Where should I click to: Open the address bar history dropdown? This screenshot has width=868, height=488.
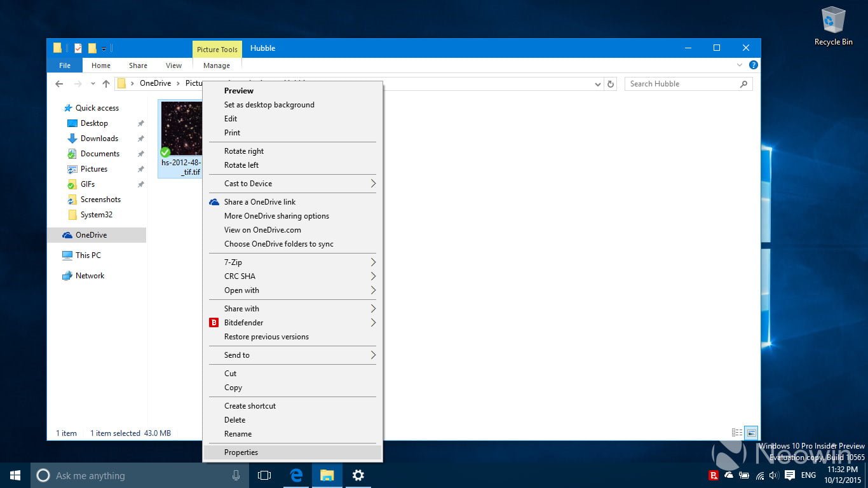tap(597, 84)
